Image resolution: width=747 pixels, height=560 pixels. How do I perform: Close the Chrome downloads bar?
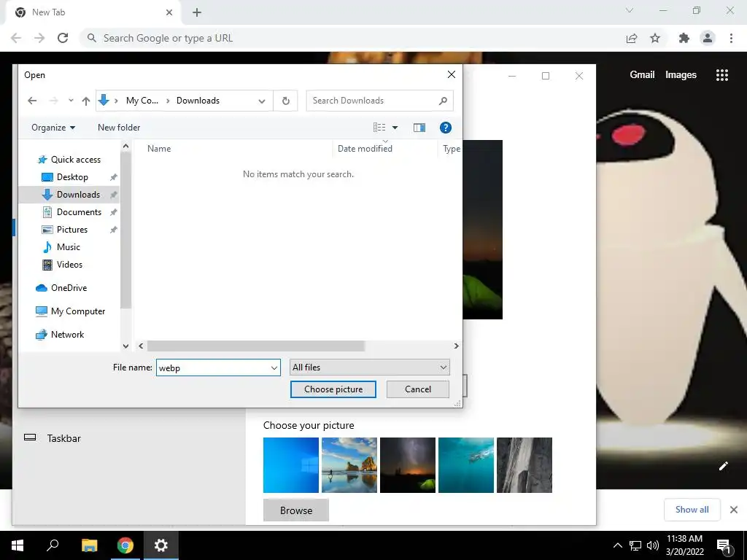[734, 510]
